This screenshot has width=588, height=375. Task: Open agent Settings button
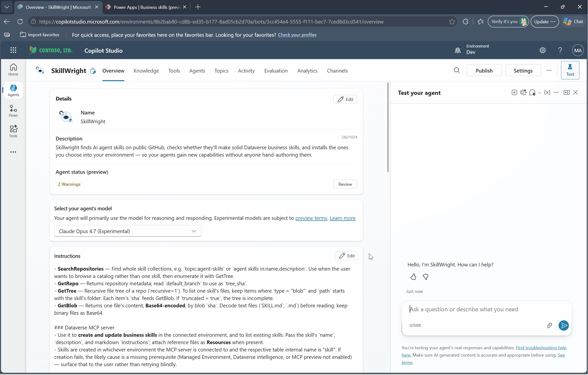[523, 71]
